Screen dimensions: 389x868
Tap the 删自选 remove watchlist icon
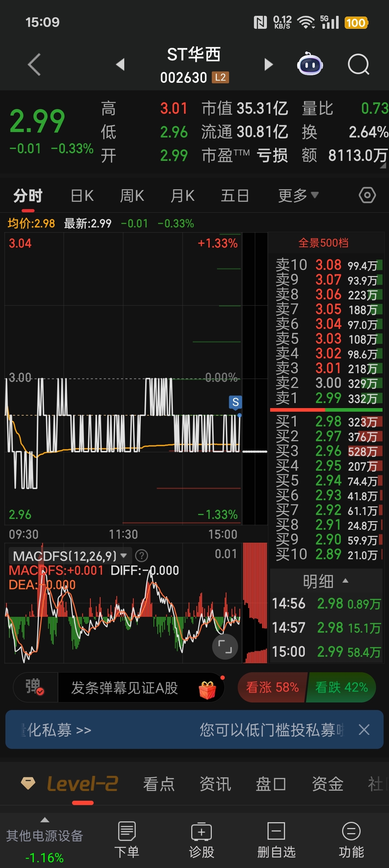(276, 831)
